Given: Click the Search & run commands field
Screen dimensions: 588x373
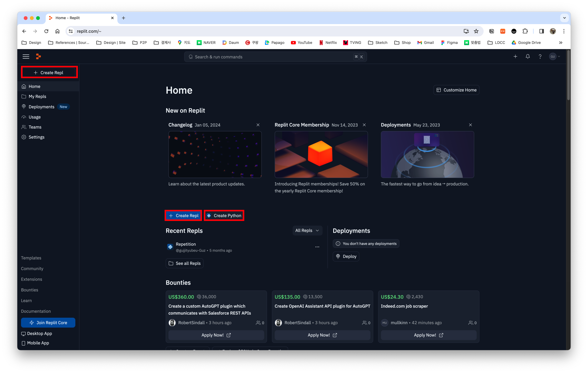Looking at the screenshot, I should (x=275, y=57).
